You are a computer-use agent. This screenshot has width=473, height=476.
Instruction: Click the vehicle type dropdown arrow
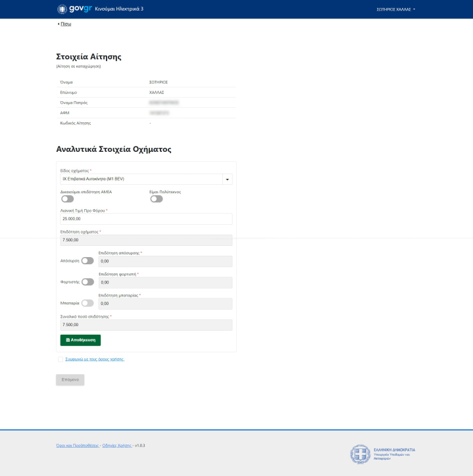[x=228, y=179]
